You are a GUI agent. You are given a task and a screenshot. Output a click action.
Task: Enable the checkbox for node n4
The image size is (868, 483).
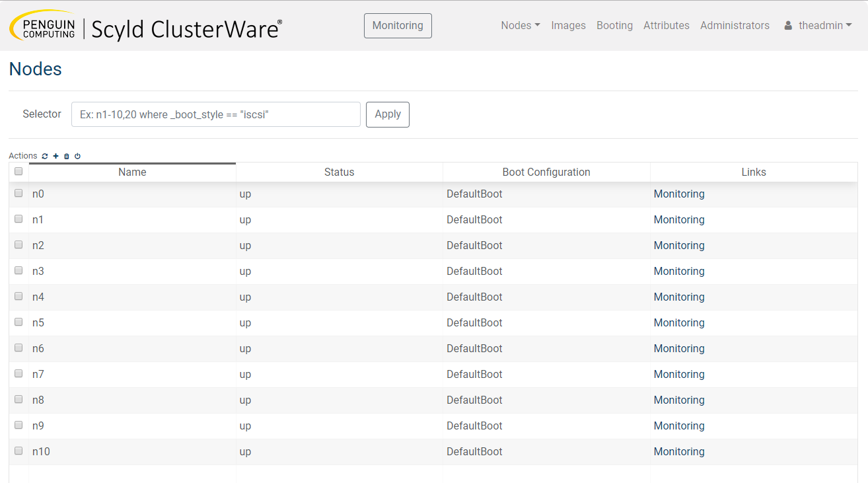click(x=18, y=296)
